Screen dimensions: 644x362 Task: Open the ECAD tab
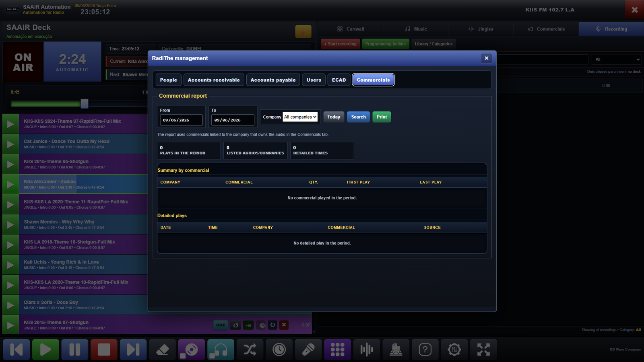click(x=339, y=80)
